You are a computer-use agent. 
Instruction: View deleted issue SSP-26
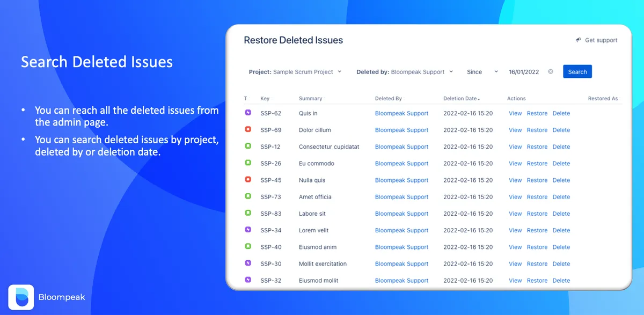click(x=515, y=163)
